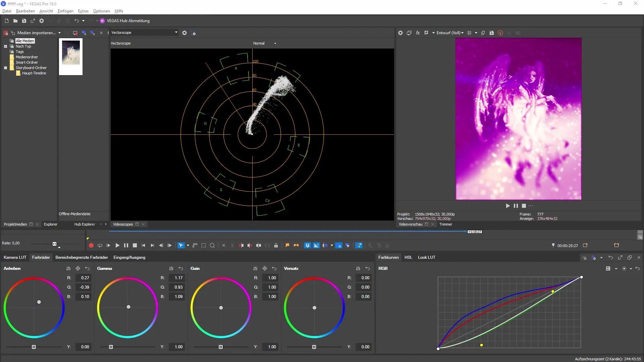Collapse the Storyboard-Ordner tree node

coord(5,68)
